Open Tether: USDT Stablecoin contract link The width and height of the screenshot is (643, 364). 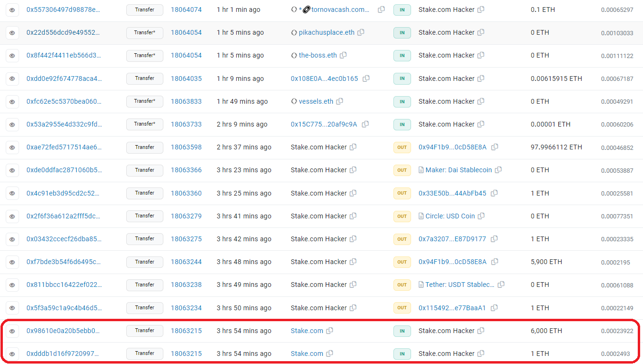click(x=460, y=285)
